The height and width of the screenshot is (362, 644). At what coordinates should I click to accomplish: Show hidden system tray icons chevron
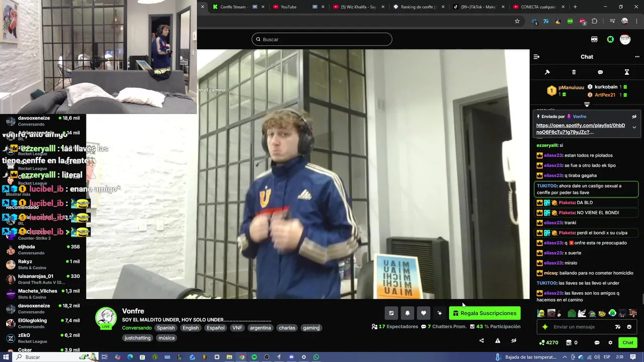point(565,357)
